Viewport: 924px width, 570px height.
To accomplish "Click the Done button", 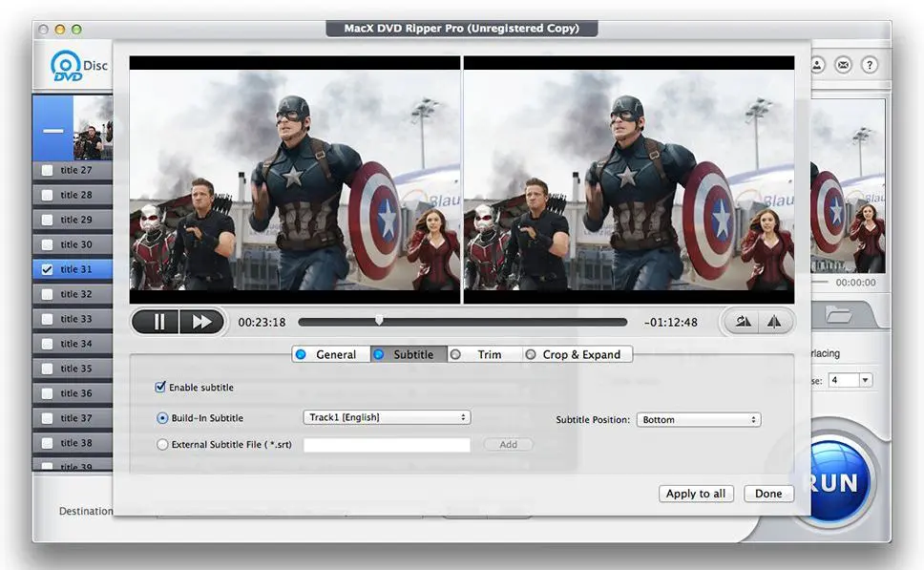I will pyautogui.click(x=768, y=494).
